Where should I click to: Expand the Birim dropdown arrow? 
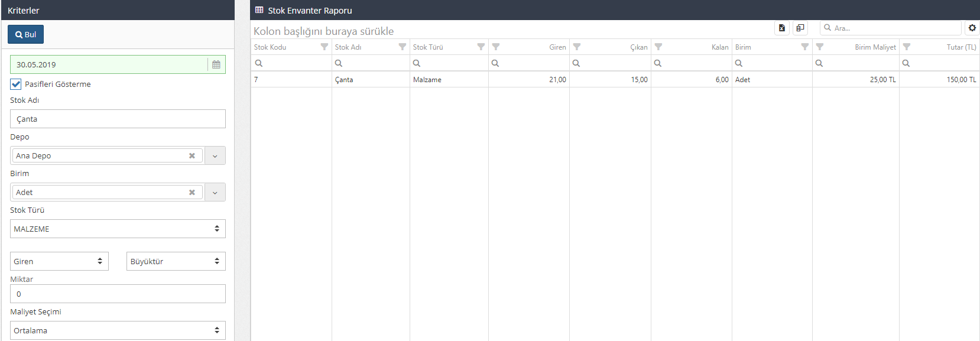pyautogui.click(x=215, y=193)
